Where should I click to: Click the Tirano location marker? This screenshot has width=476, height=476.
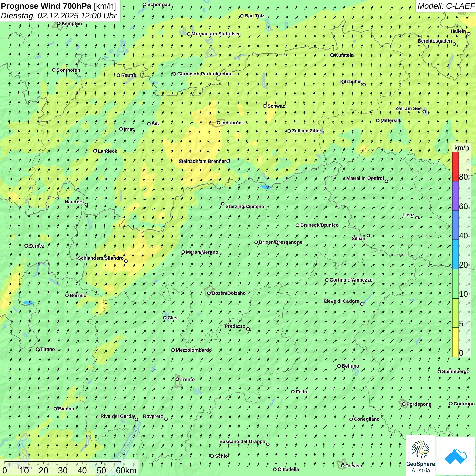(38, 349)
